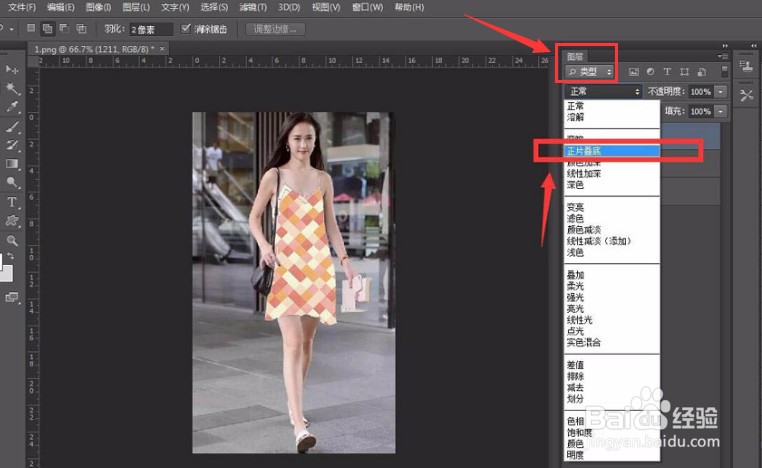Open the Layers panel flyout menu
Viewport: 762px width, 468px height.
[722, 56]
